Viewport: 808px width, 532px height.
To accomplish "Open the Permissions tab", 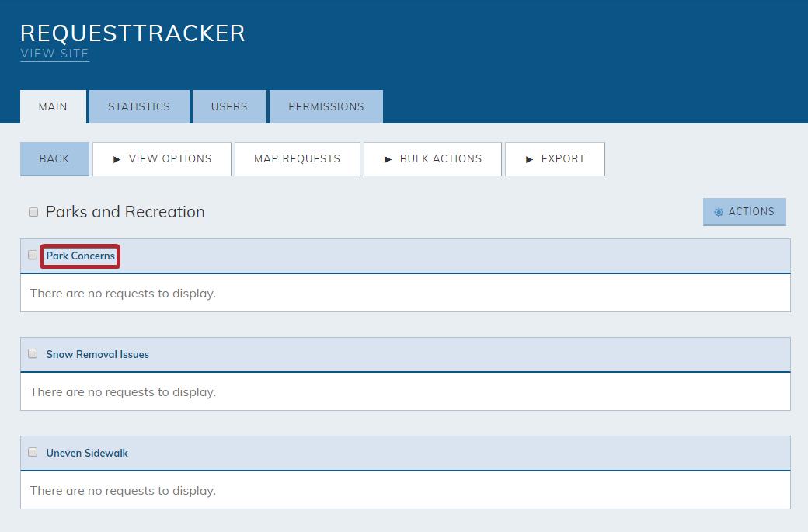I will click(x=326, y=106).
